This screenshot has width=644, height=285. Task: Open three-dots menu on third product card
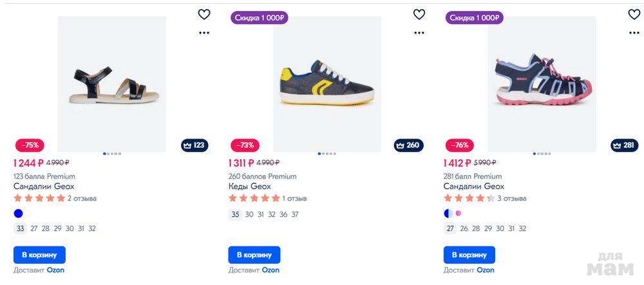[634, 32]
